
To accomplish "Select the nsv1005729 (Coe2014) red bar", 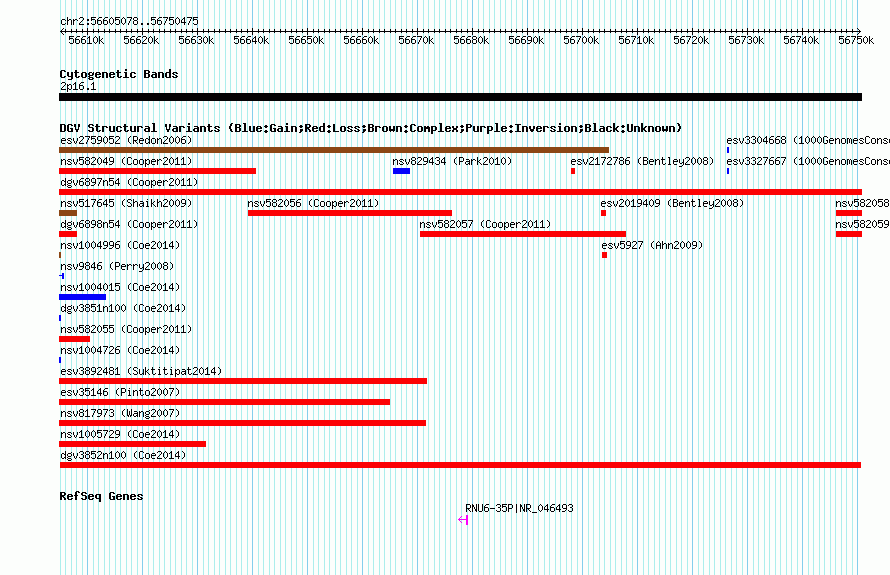I will tap(132, 444).
